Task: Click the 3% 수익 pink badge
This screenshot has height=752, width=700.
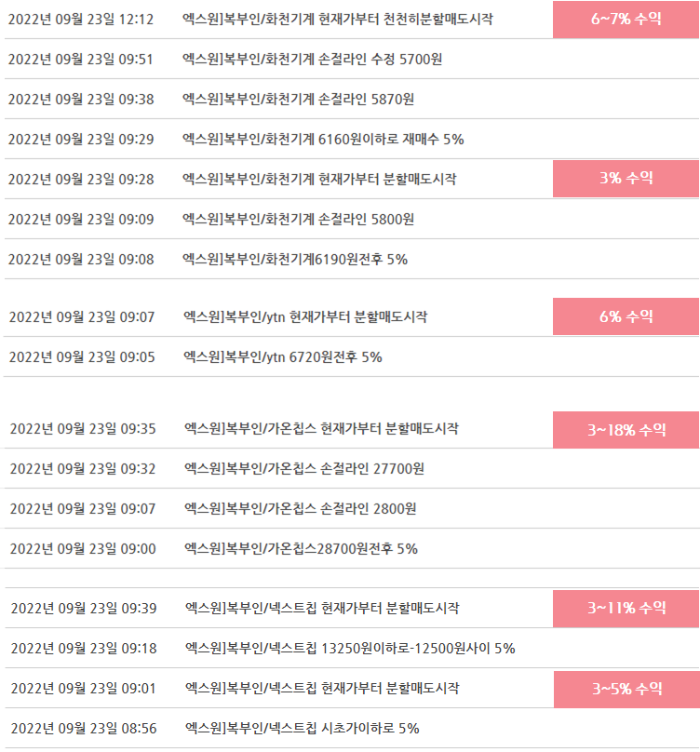Action: pos(626,179)
